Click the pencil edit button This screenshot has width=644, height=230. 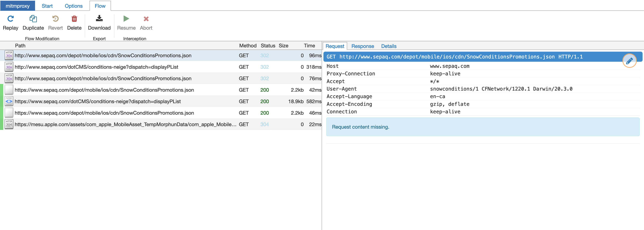629,61
